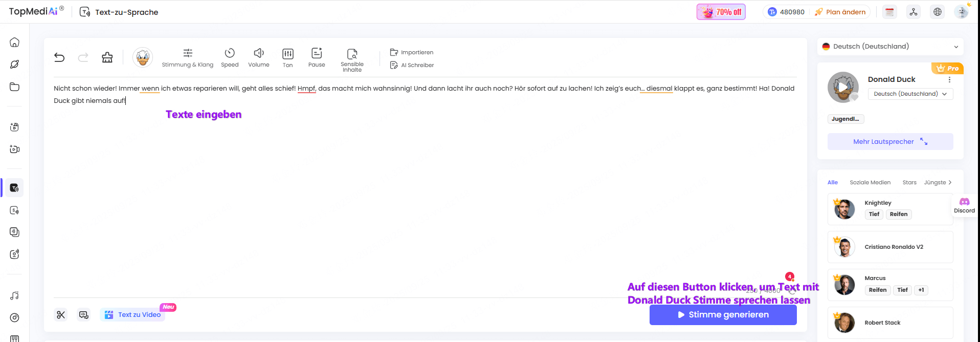Click the Jugendl... tag
Screen dimensions: 980x342
pyautogui.click(x=845, y=119)
